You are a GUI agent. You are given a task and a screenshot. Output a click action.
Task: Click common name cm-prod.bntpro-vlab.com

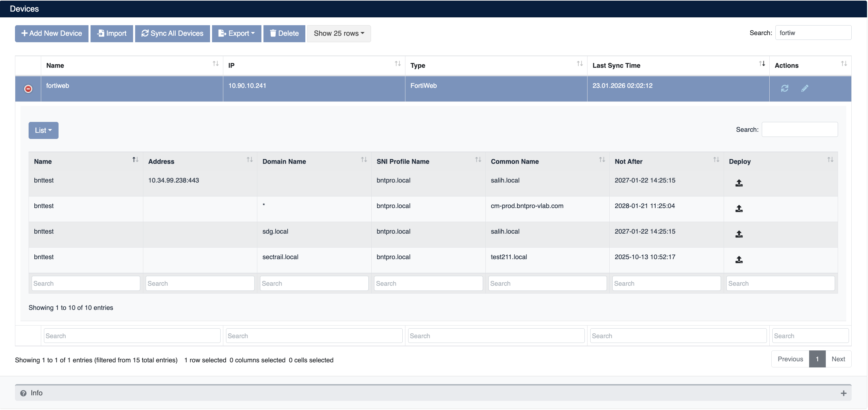[527, 206]
